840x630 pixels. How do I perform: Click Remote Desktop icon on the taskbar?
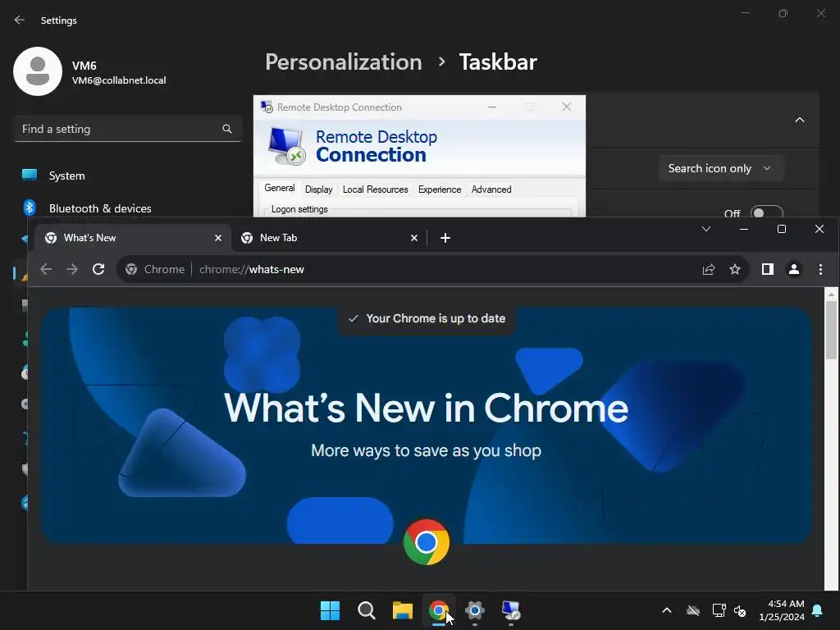coord(511,610)
